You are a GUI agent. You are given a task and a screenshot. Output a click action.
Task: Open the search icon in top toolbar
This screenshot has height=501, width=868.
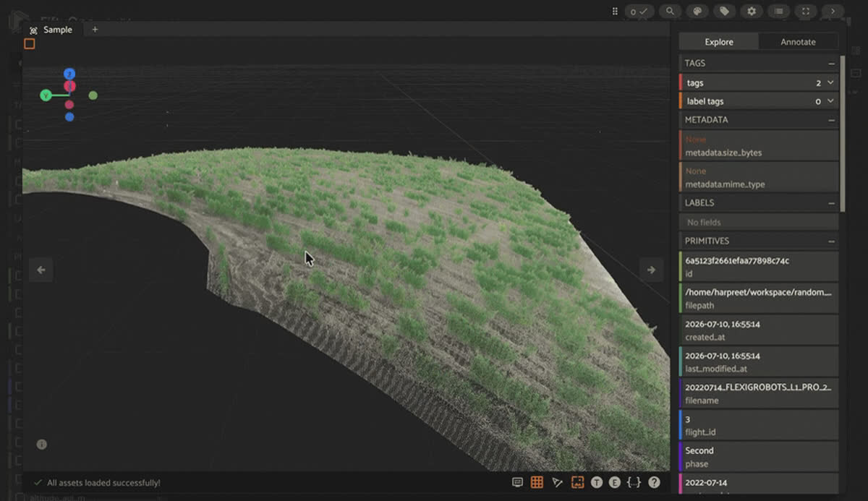click(x=671, y=11)
